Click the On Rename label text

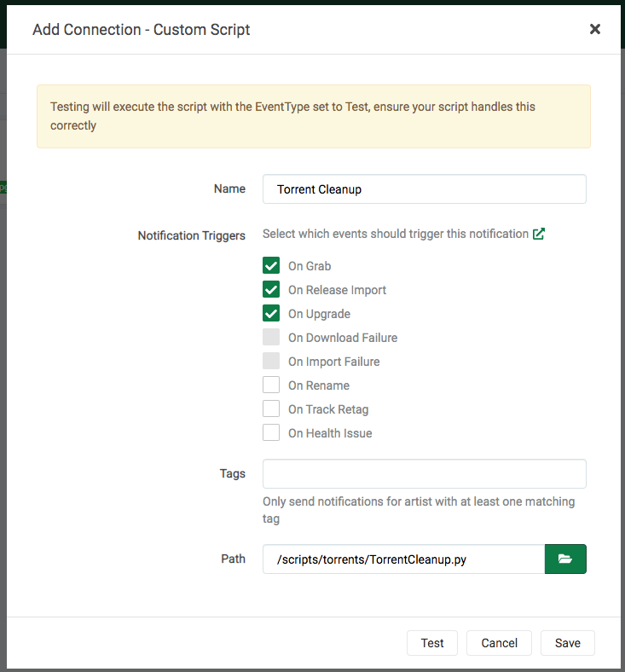pyautogui.click(x=319, y=385)
